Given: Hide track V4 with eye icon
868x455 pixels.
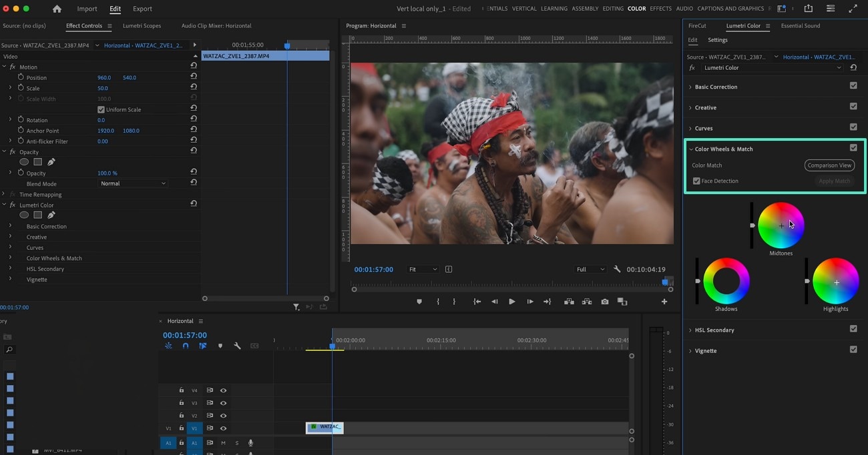Looking at the screenshot, I should (x=223, y=390).
